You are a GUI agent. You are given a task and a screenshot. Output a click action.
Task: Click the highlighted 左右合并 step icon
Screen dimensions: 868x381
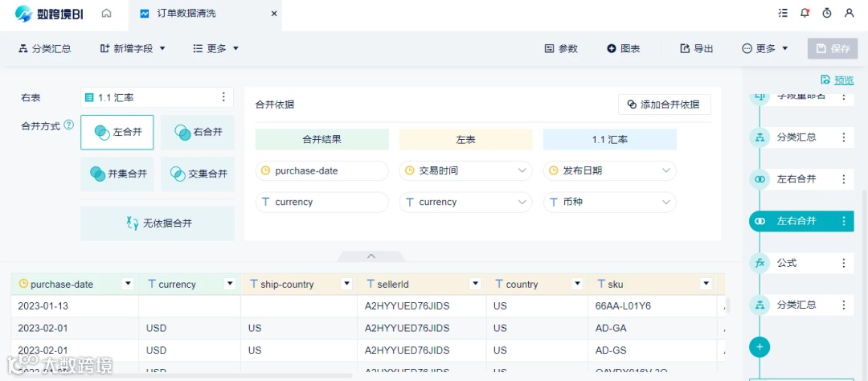760,222
